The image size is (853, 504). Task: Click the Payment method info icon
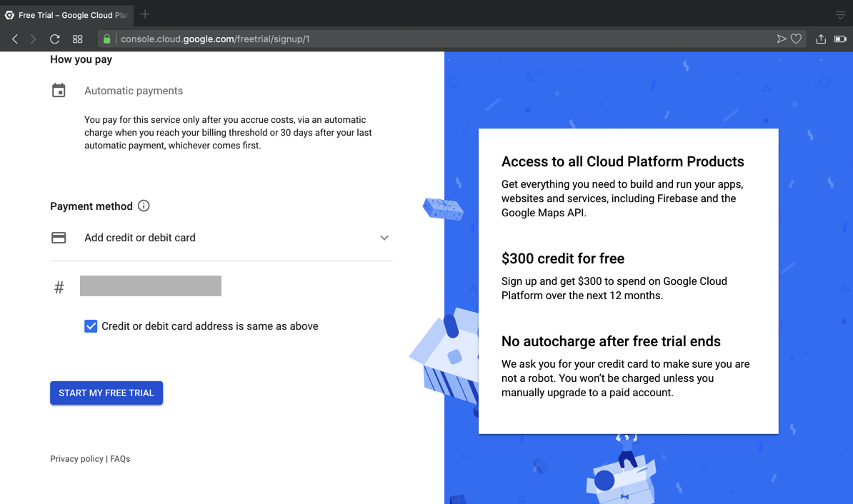144,206
